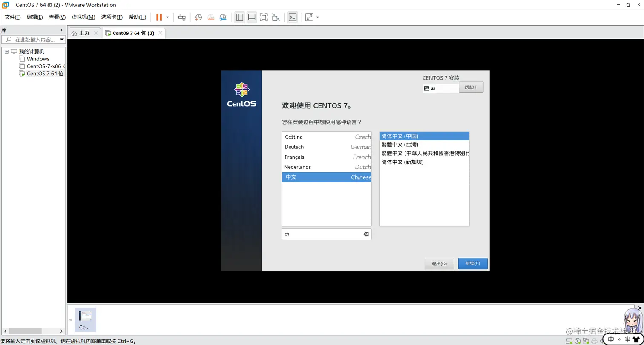
Task: Select 繁體中文 (台灣) locale
Action: [424, 145]
